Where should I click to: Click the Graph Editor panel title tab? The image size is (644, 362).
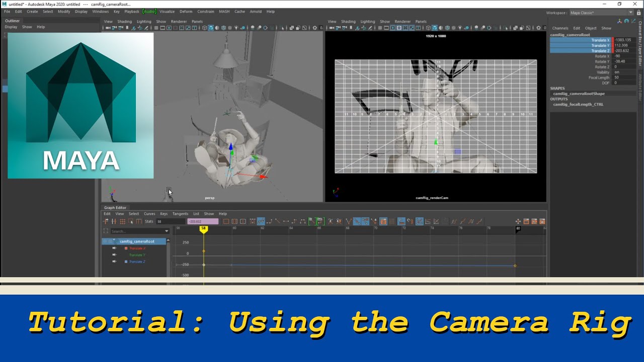[x=115, y=208]
